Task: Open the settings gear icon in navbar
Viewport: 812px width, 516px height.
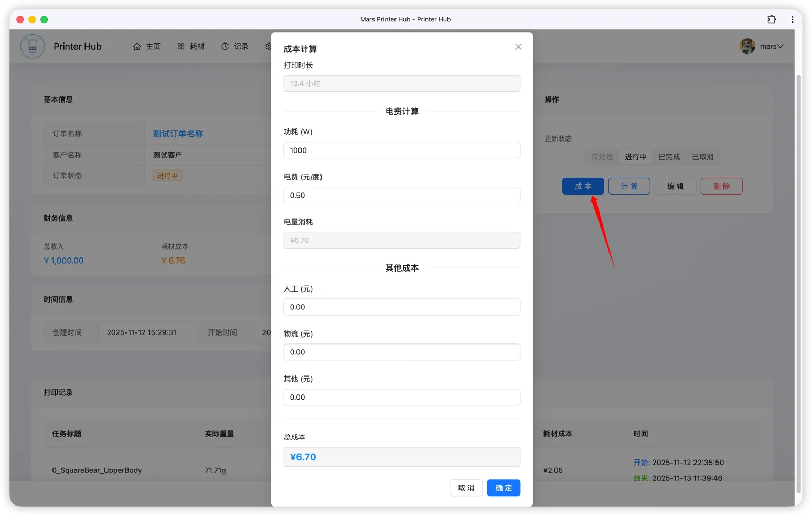Action: (x=269, y=46)
